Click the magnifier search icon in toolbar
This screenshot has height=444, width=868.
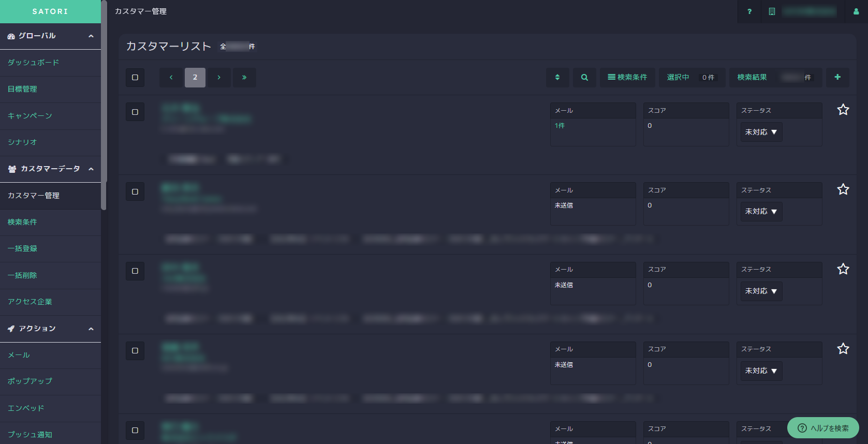(584, 78)
